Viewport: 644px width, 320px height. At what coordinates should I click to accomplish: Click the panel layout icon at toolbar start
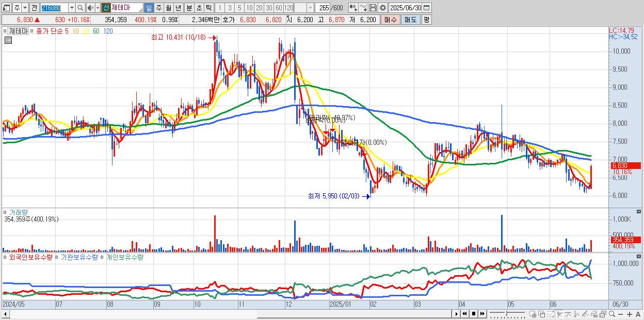7,8
